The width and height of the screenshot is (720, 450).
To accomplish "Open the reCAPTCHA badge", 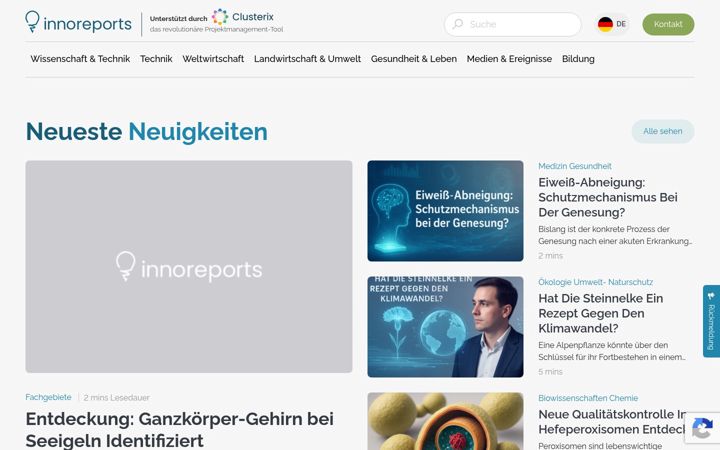I will coord(702,429).
